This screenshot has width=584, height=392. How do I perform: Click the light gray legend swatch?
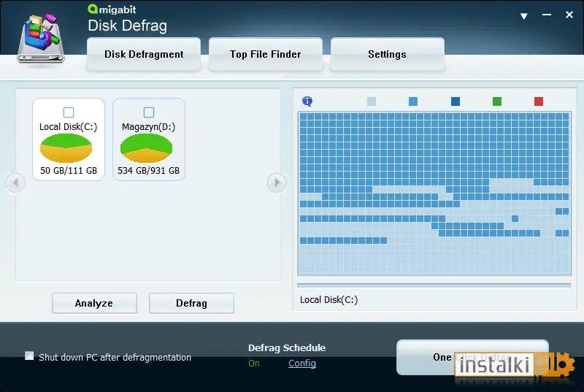pyautogui.click(x=372, y=101)
